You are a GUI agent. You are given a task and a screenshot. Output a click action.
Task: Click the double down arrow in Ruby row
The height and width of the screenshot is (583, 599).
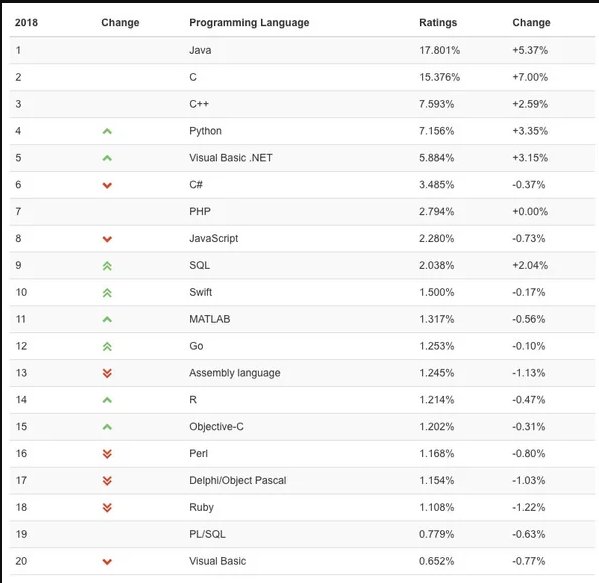[x=107, y=508]
